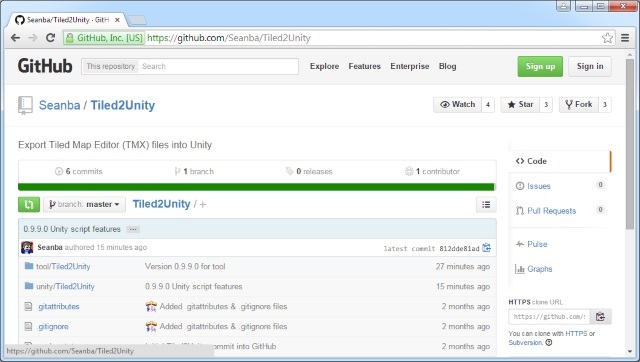
Task: Click the green SSL lock badge
Action: [104, 38]
